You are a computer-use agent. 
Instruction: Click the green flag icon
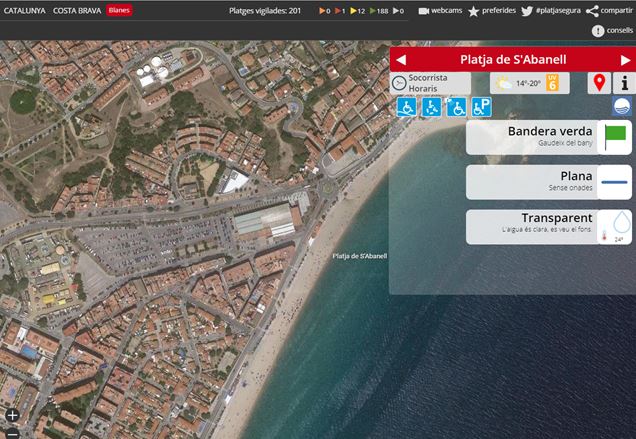pos(615,138)
